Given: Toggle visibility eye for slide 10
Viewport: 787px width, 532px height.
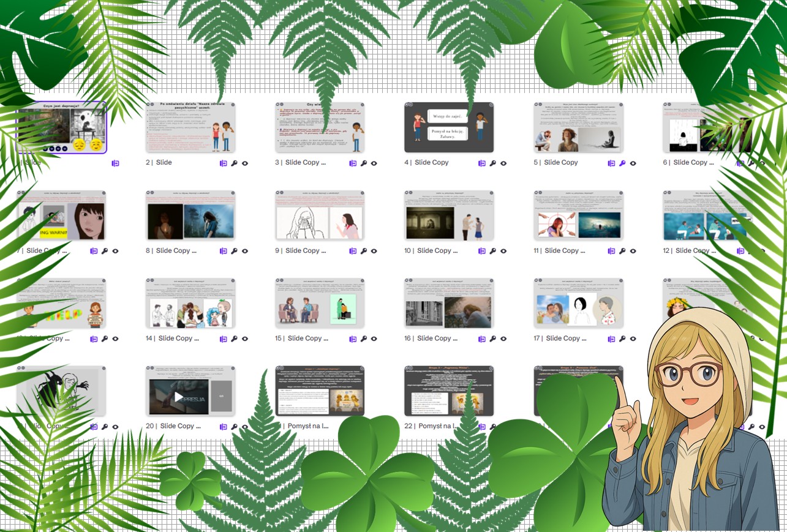Looking at the screenshot, I should click(503, 251).
